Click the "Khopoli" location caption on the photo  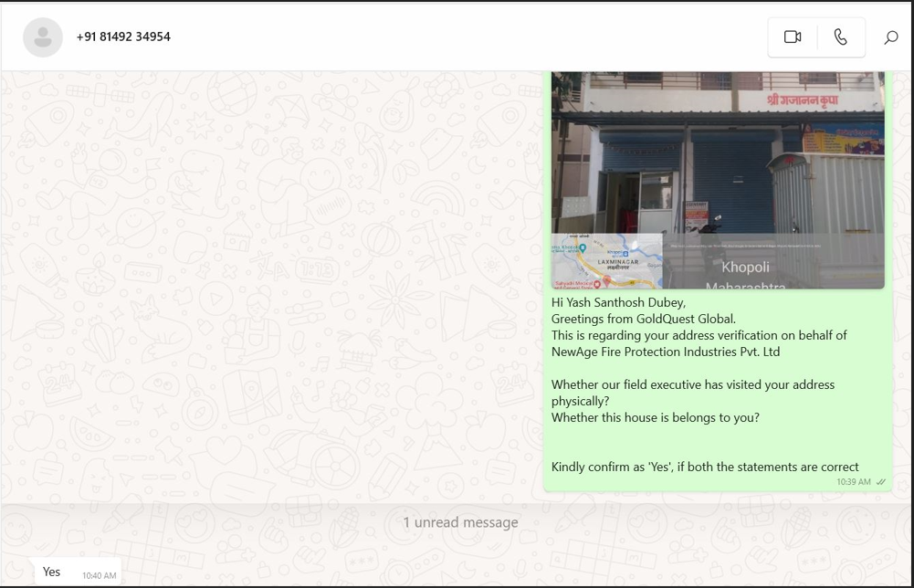746,268
